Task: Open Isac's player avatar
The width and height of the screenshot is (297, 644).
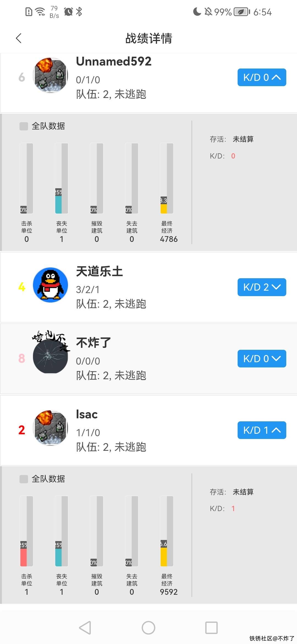Action: (x=50, y=428)
